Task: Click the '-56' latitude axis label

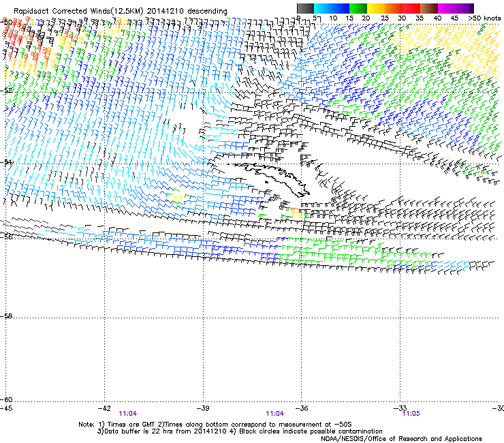Action: coord(6,236)
